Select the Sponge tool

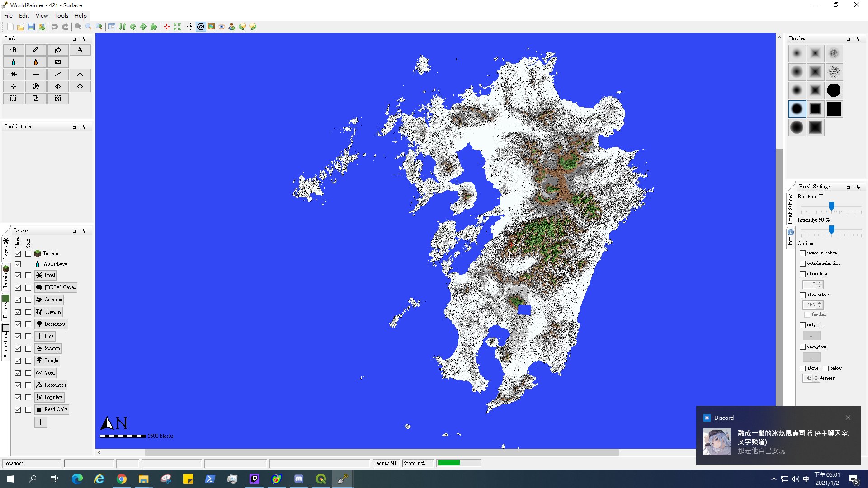click(58, 62)
